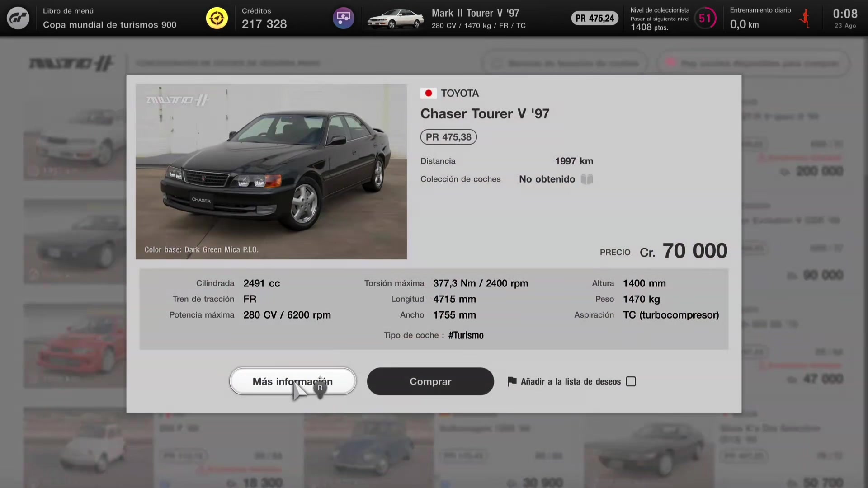Click the '1755 mm' width value
The height and width of the screenshot is (488, 868).
point(454,315)
